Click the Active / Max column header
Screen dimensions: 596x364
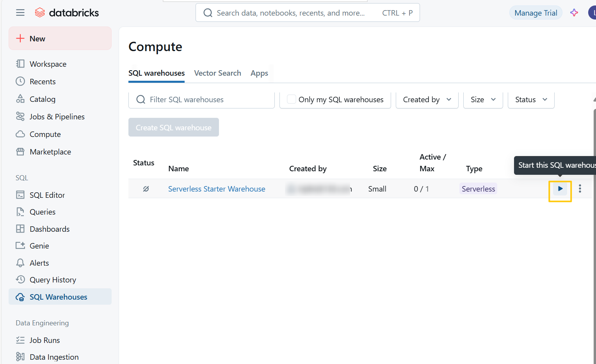(x=432, y=163)
